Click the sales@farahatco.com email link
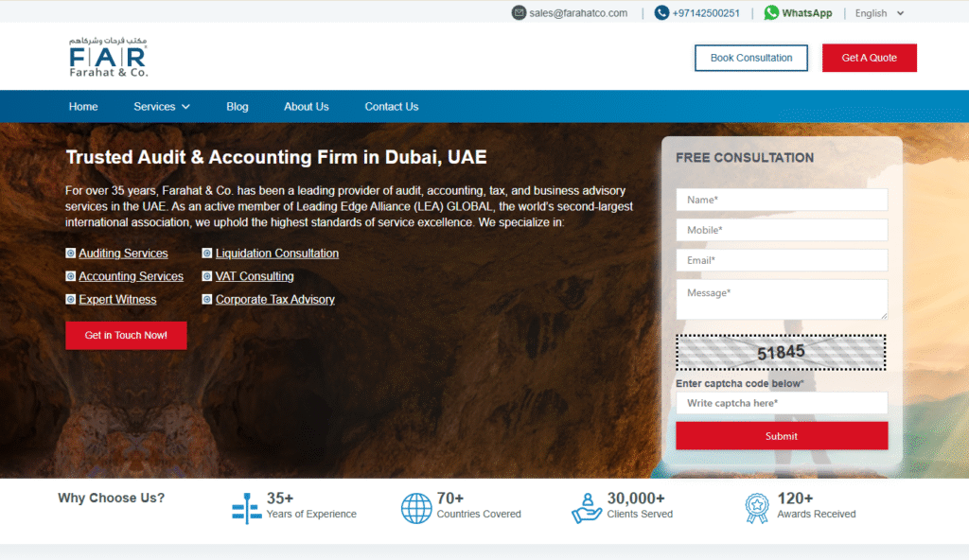969x560 pixels. click(x=578, y=13)
